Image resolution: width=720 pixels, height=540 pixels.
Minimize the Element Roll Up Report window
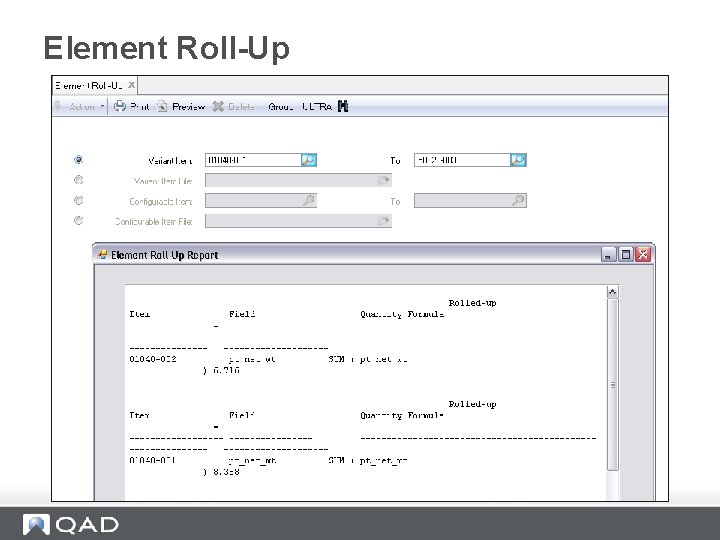pyautogui.click(x=608, y=254)
